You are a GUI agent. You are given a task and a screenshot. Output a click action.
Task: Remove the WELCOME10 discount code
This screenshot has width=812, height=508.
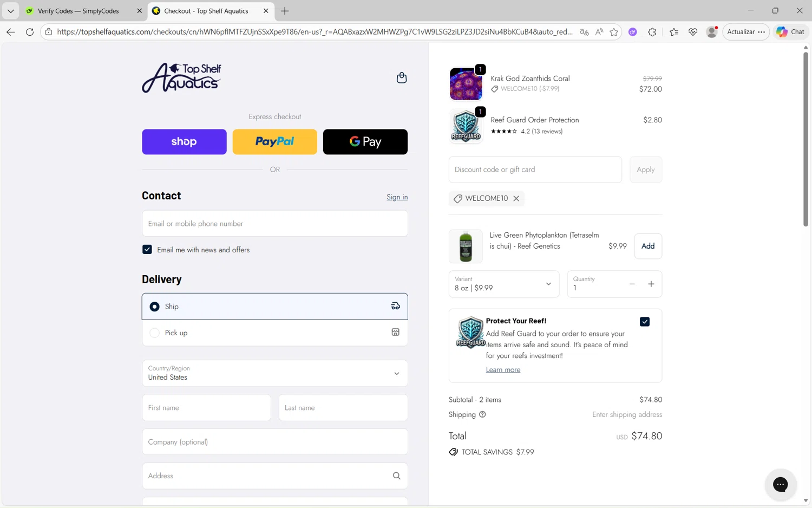pyautogui.click(x=516, y=198)
